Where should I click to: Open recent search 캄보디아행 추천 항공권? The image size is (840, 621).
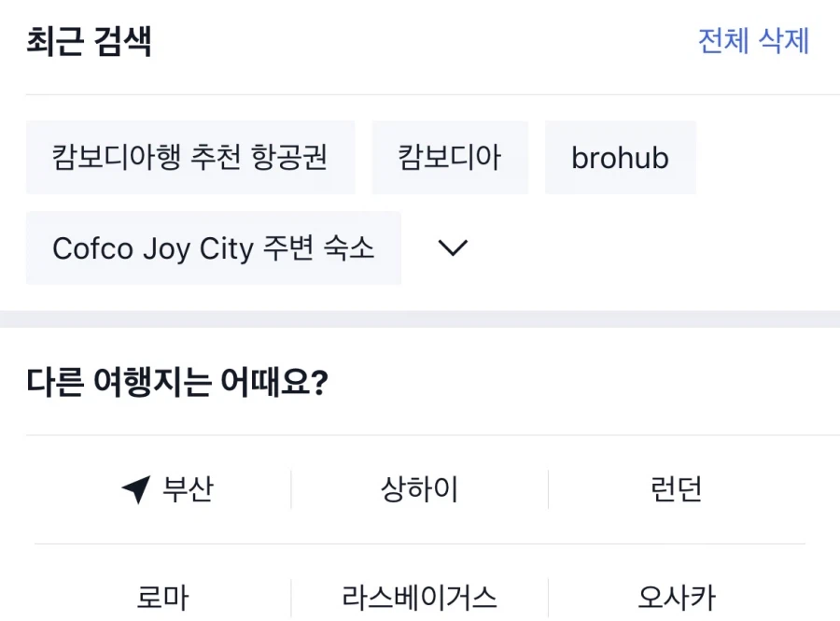coord(190,157)
